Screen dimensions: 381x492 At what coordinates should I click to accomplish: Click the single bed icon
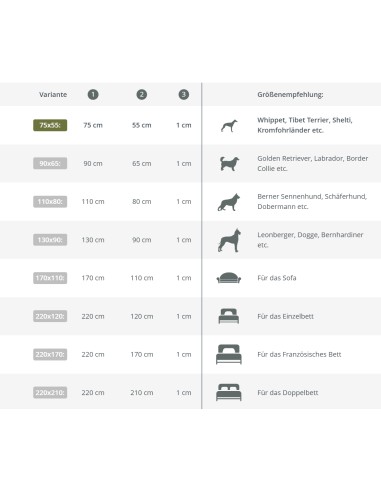(x=229, y=316)
